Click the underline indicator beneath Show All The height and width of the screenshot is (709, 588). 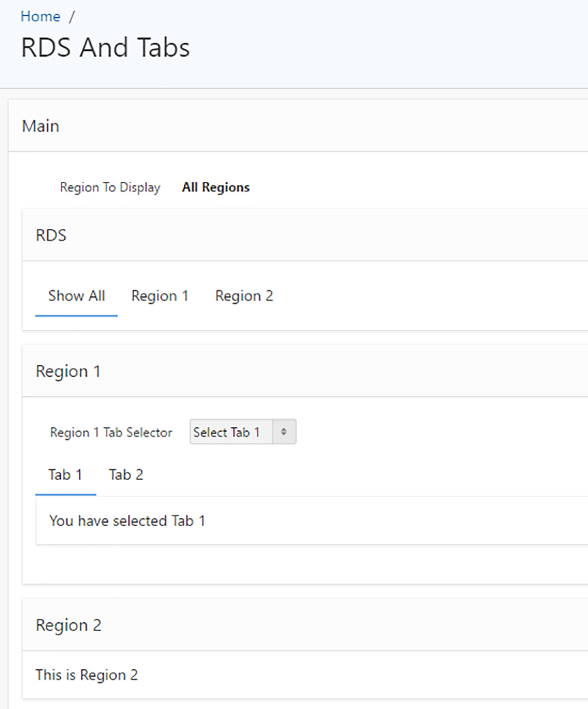pos(76,316)
